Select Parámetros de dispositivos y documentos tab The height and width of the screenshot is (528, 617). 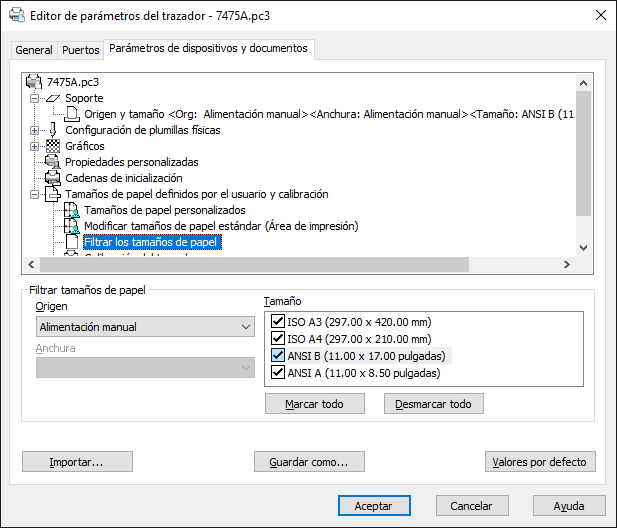tap(208, 48)
